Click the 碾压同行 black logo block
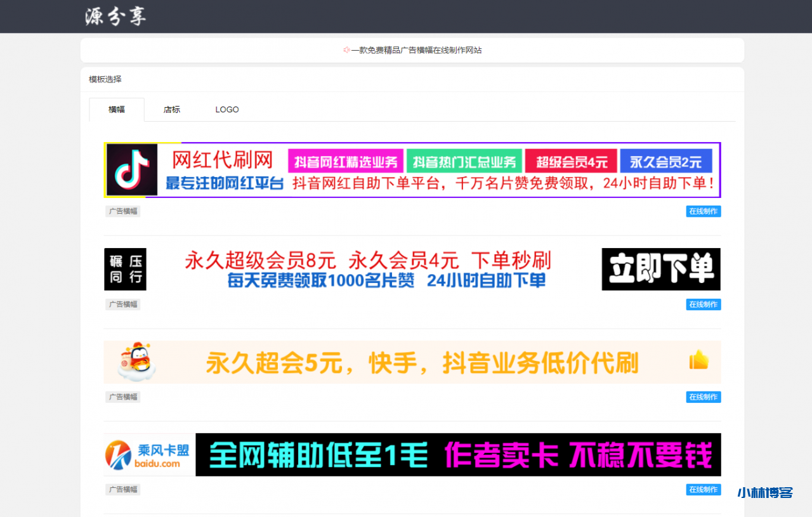 [125, 268]
